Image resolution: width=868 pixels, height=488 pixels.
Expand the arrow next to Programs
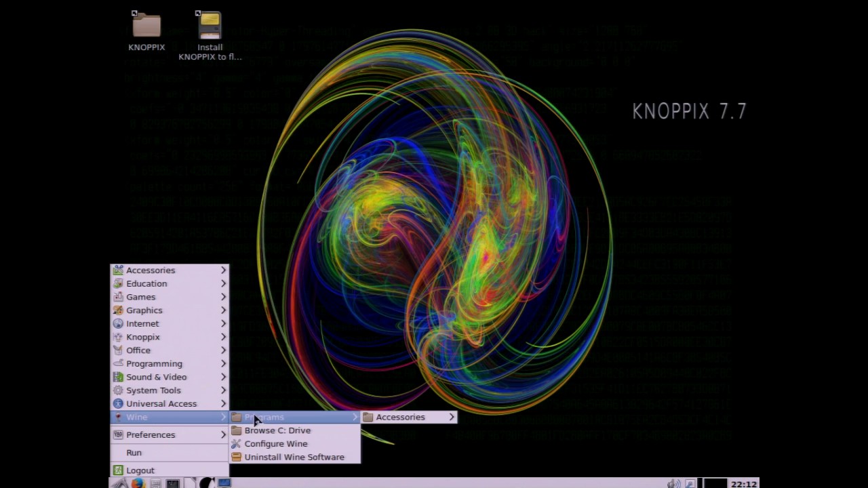click(355, 417)
